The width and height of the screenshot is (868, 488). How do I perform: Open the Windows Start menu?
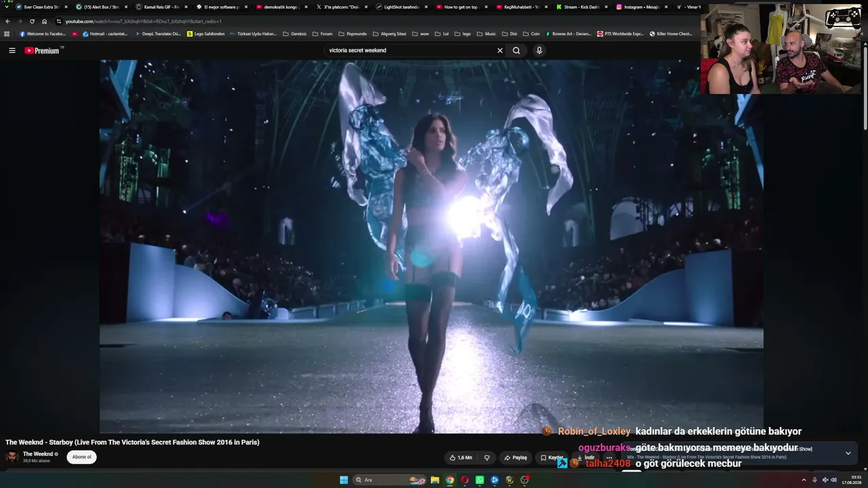click(344, 480)
